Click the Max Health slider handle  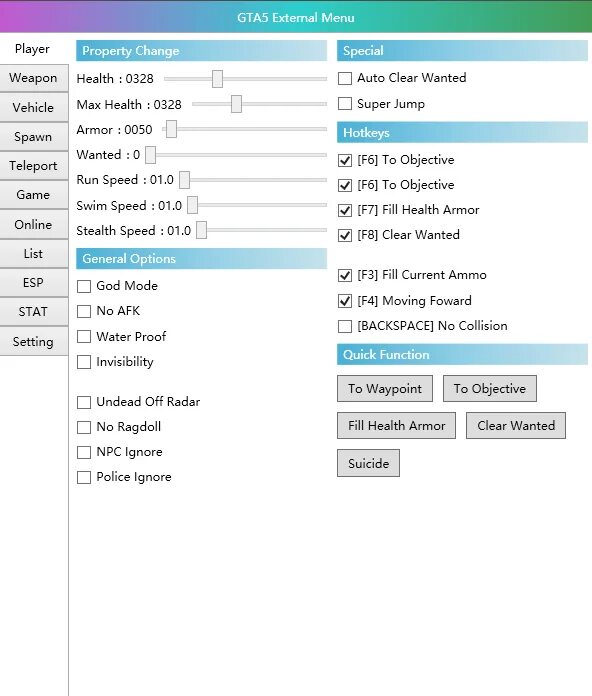click(236, 104)
